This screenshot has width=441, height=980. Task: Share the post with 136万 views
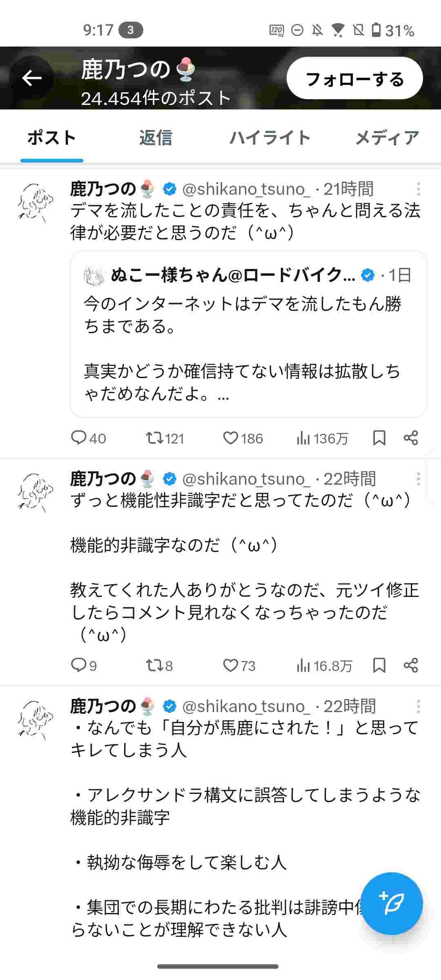pyautogui.click(x=411, y=438)
